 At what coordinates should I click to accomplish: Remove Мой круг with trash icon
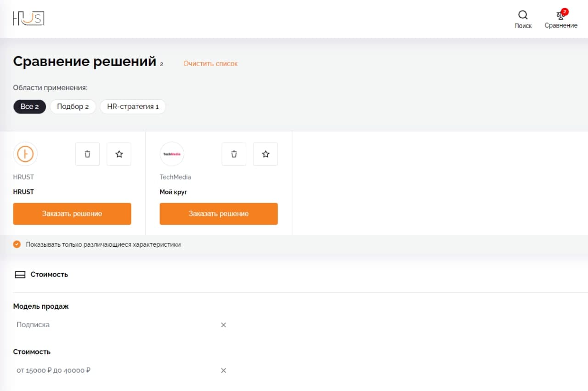click(x=234, y=154)
